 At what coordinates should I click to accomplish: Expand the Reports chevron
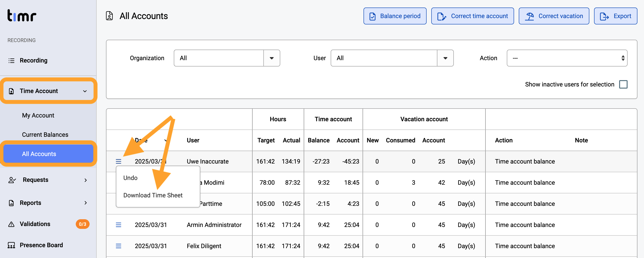click(86, 203)
